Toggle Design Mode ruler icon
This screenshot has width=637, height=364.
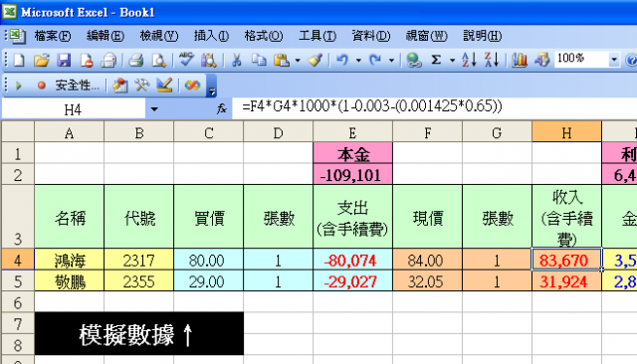tap(164, 86)
